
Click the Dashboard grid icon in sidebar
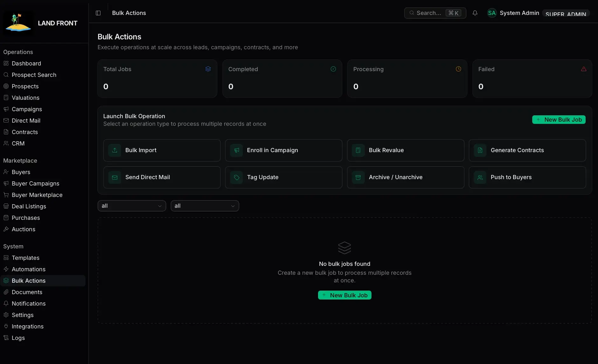pos(6,63)
